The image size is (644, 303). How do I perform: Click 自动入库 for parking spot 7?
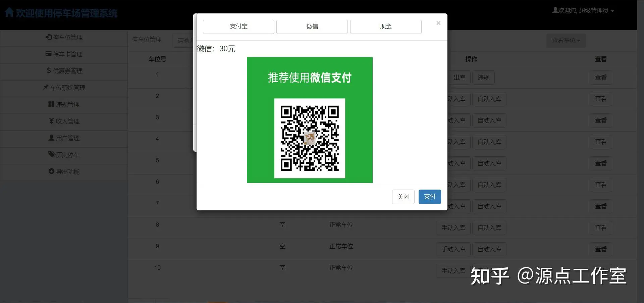(489, 206)
